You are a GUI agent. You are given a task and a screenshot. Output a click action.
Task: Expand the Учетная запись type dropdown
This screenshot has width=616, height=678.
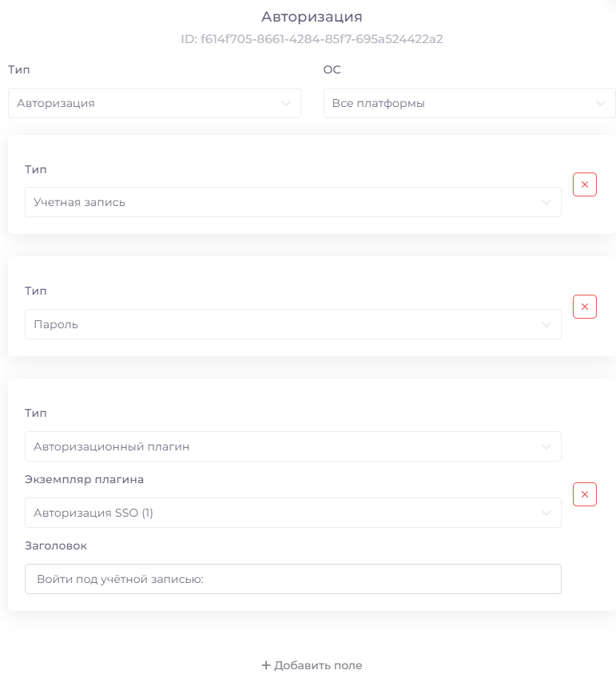293,202
